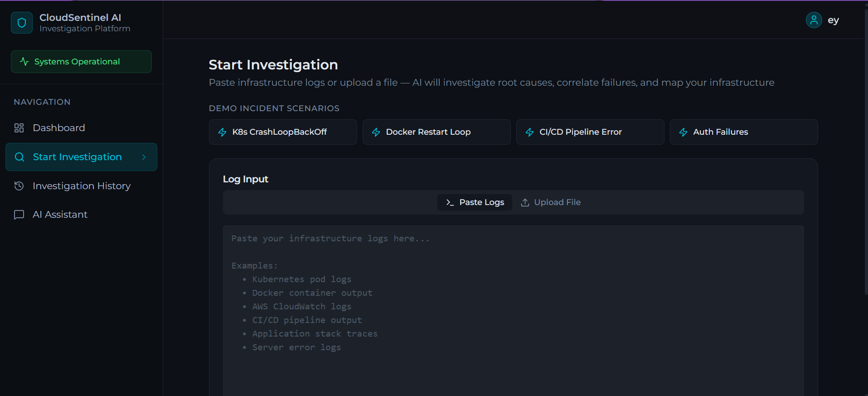The width and height of the screenshot is (868, 396).
Task: Click the CloudSentinel shield logo icon
Action: click(x=22, y=23)
